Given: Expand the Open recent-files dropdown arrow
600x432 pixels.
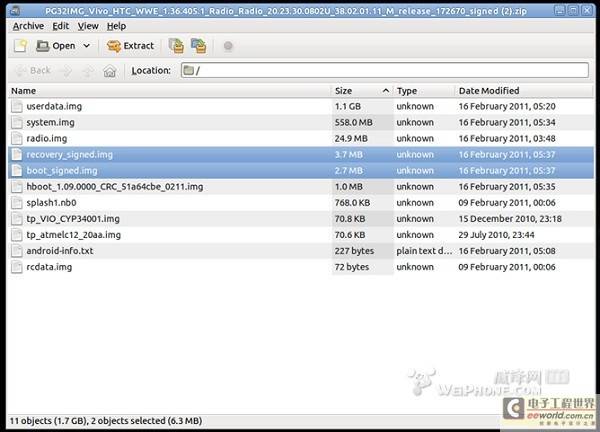Looking at the screenshot, I should click(x=87, y=46).
